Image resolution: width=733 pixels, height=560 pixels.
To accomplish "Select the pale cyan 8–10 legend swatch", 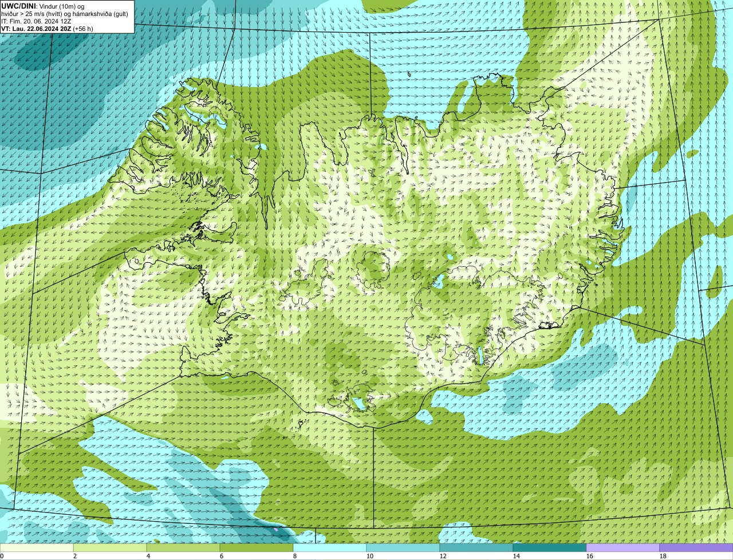I will 330,547.
